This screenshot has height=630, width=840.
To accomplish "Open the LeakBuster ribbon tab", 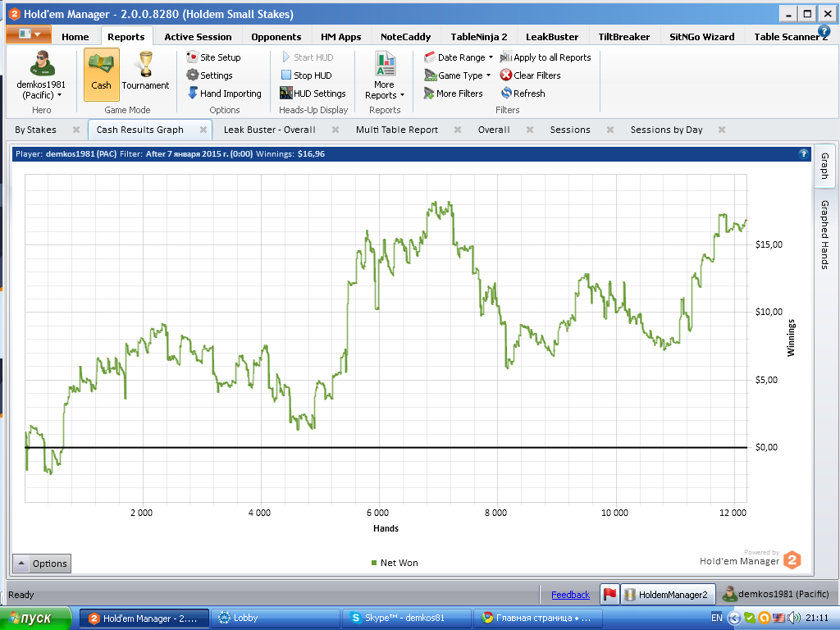I will (x=552, y=36).
